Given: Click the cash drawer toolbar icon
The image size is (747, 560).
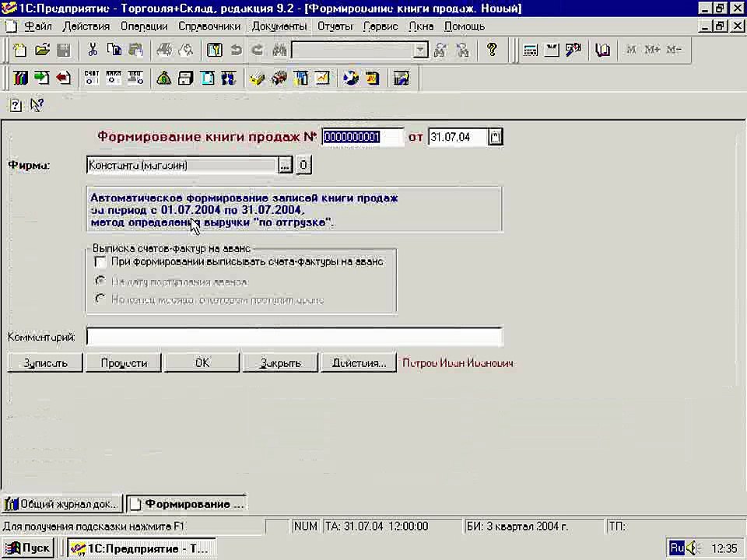Looking at the screenshot, I should coord(185,78).
